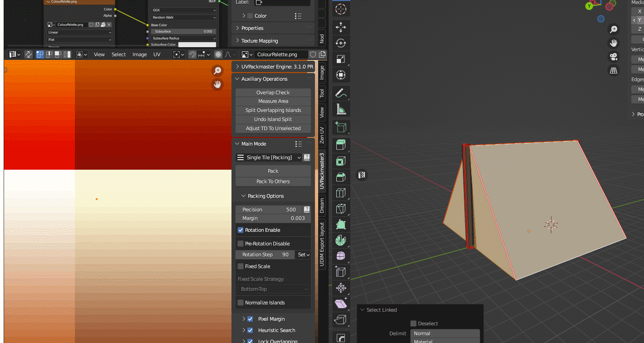Click the 3D viewport pan hand icon
This screenshot has width=644, height=343.
click(614, 43)
